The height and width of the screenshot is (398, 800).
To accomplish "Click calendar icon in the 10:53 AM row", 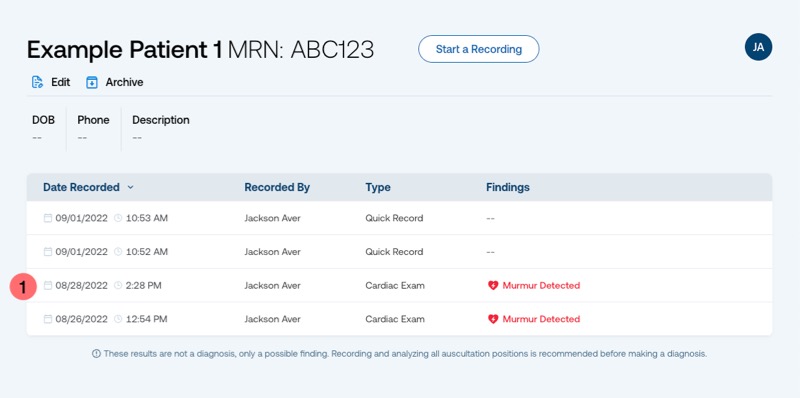I will pyautogui.click(x=47, y=218).
